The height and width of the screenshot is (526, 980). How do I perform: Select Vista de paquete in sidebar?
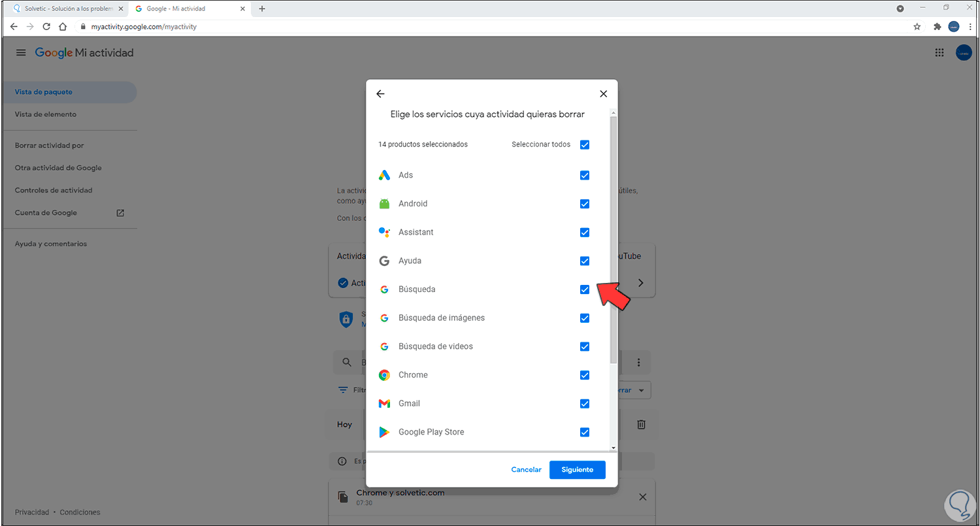pos(69,92)
